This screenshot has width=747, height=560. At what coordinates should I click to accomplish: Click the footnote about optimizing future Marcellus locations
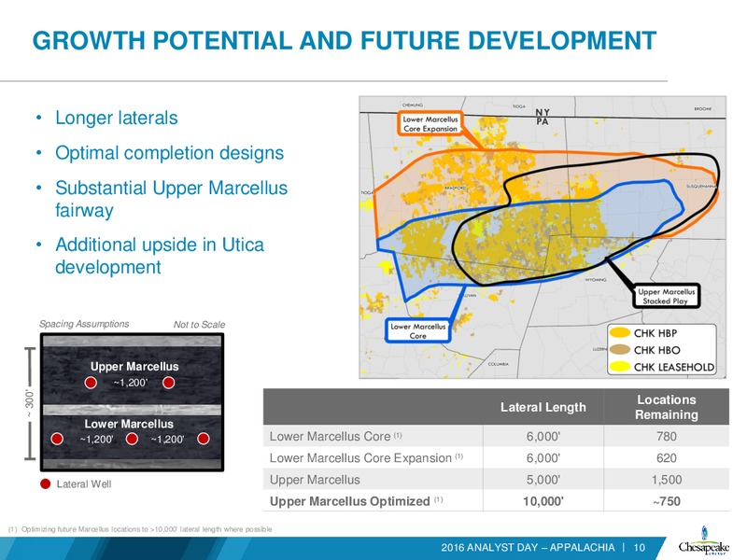pyautogui.click(x=140, y=529)
